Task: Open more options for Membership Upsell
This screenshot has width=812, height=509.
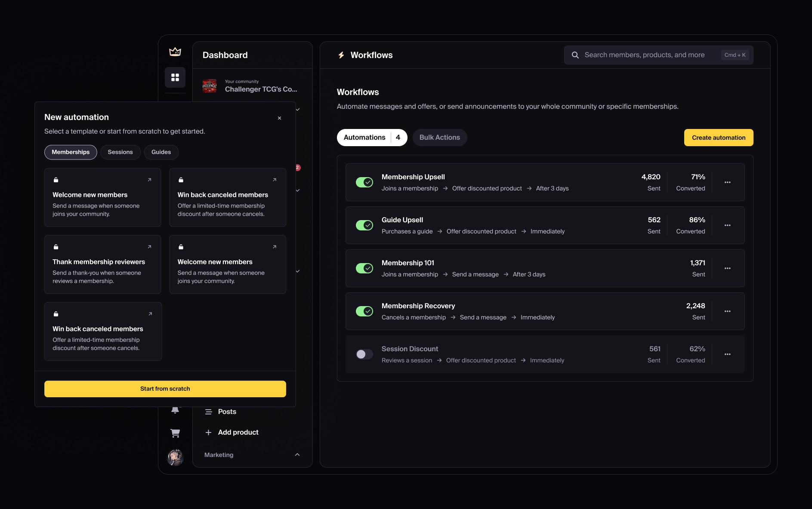Action: click(x=727, y=182)
